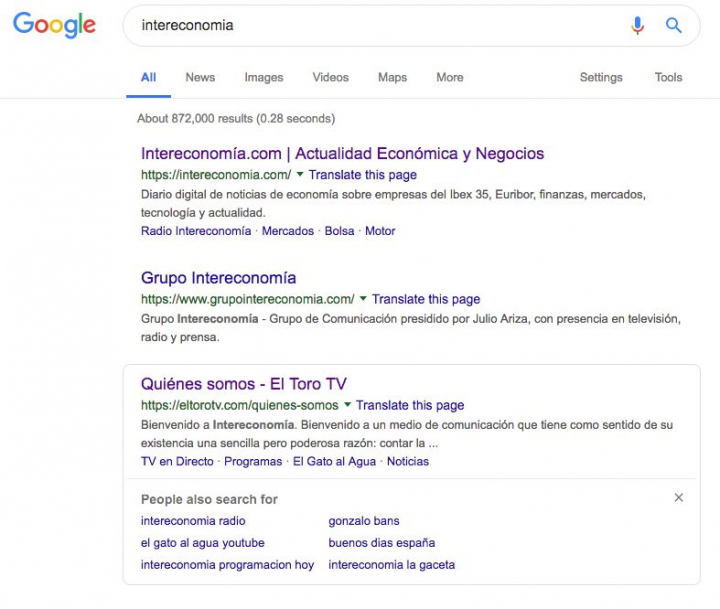Open search Settings

[x=601, y=77]
